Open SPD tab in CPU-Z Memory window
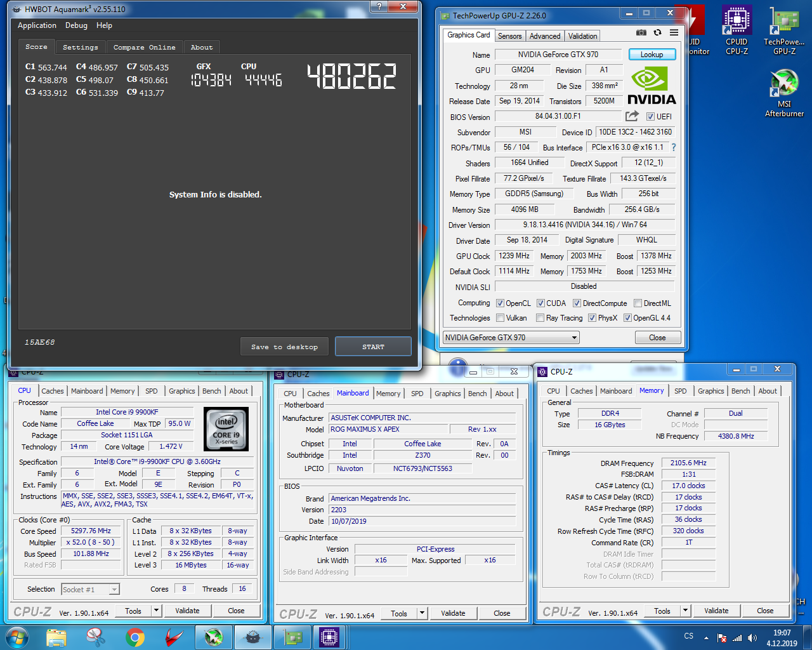The height and width of the screenshot is (650, 812). coord(680,391)
